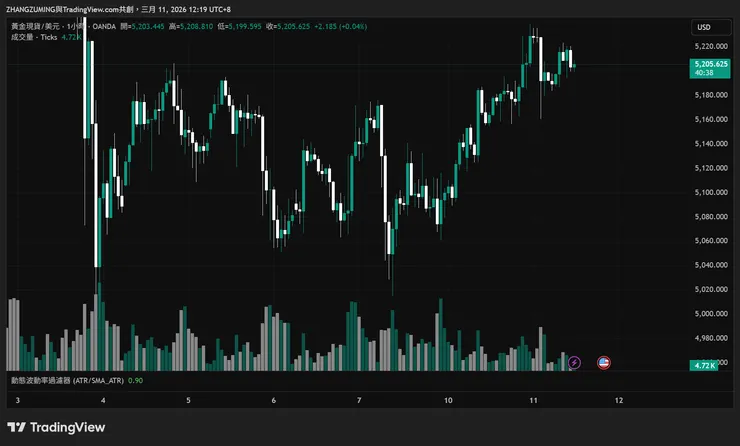Click the 5,000.000 price axis label
Screen dimensions: 740x446
pyautogui.click(x=711, y=313)
